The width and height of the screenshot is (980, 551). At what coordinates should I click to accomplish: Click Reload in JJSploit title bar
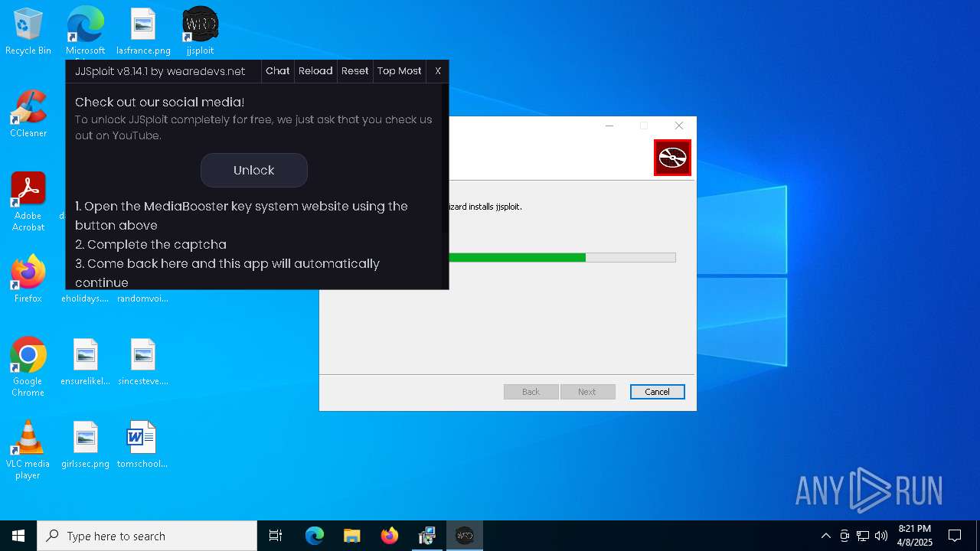315,71
